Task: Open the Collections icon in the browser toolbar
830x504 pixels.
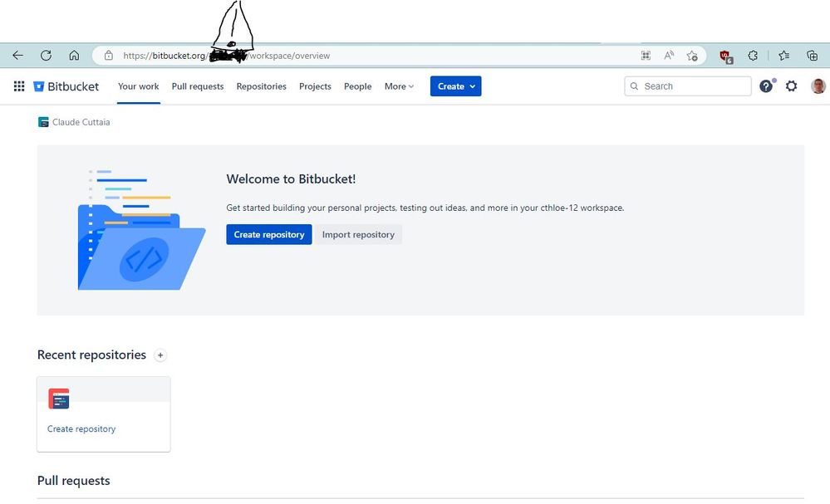Action: [x=812, y=56]
